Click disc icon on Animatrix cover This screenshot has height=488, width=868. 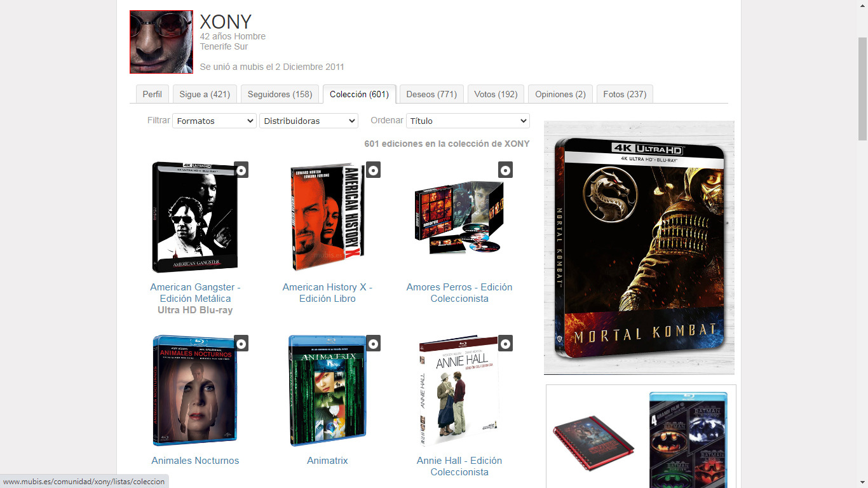[x=373, y=343]
